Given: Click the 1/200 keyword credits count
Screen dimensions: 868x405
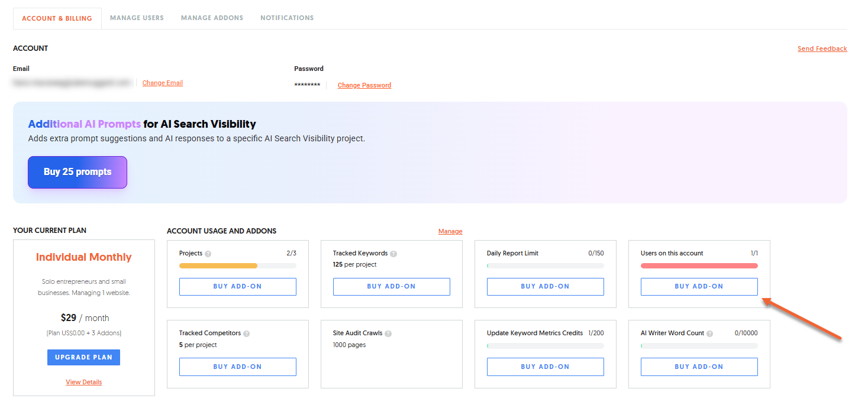Looking at the screenshot, I should 596,333.
